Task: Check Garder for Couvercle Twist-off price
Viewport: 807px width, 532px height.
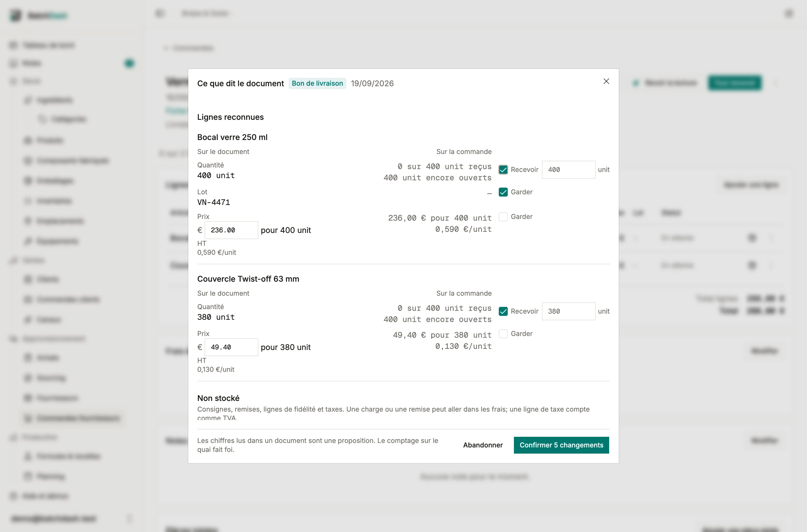Action: (x=503, y=334)
